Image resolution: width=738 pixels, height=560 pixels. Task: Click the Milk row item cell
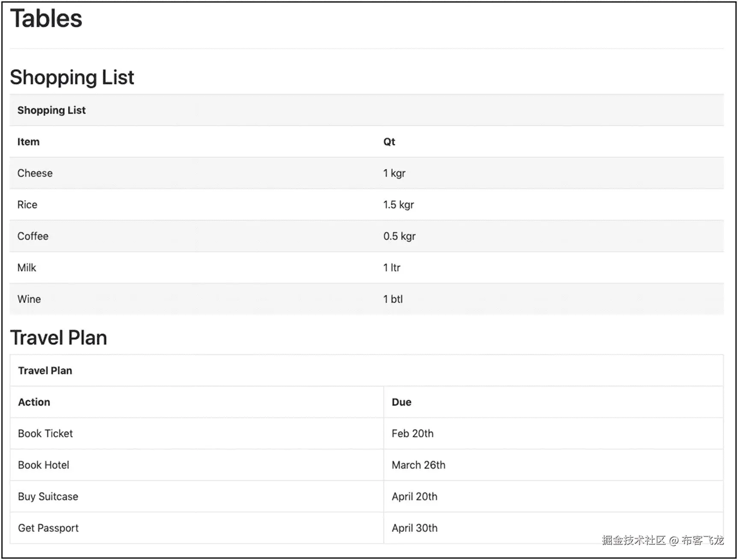(27, 268)
